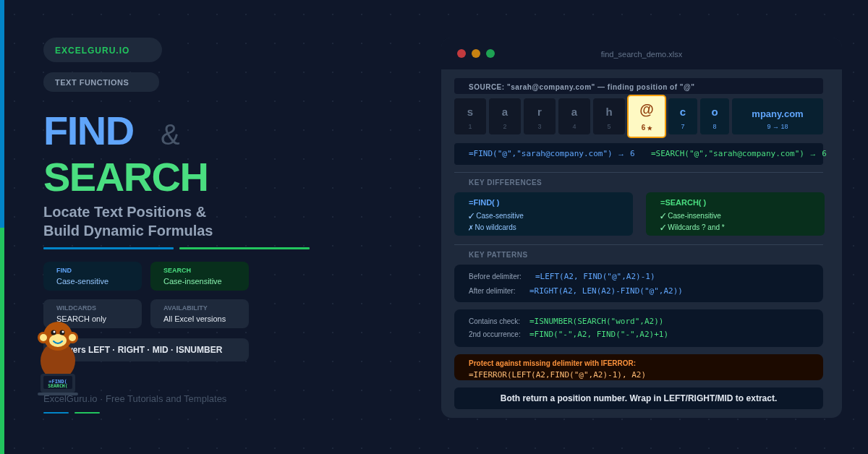868x454 pixels.
Task: Click the yellow window dot
Action: [476, 53]
